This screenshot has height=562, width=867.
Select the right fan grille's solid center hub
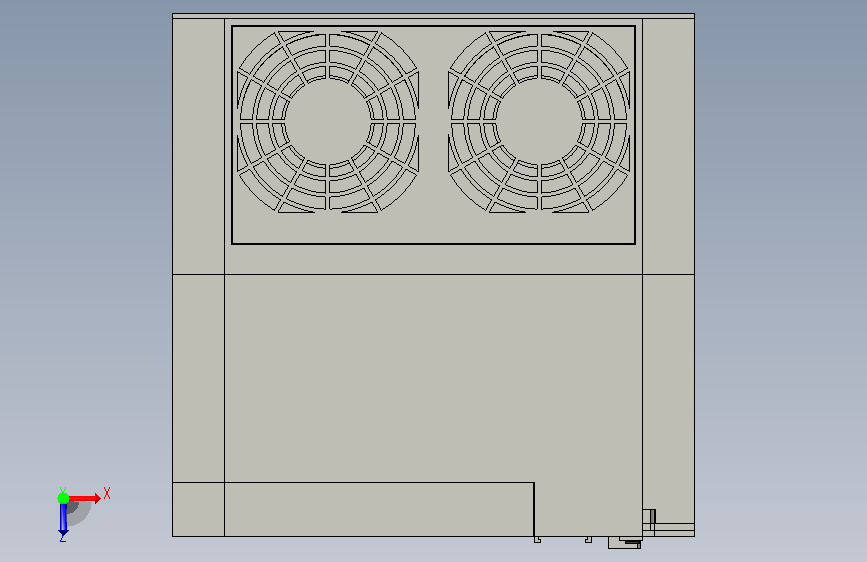pos(539,122)
